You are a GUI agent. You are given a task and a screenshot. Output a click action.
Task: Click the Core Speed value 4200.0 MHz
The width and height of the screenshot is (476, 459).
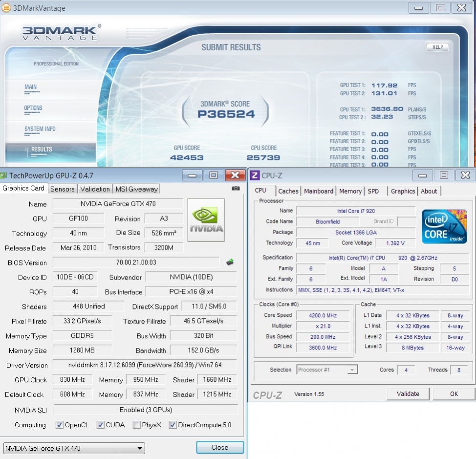(x=323, y=315)
